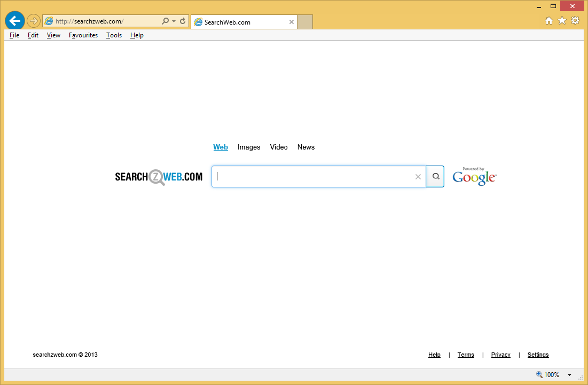Viewport: 588px width, 385px height.
Task: Switch to the SearchWeb.com tab
Action: 244,22
